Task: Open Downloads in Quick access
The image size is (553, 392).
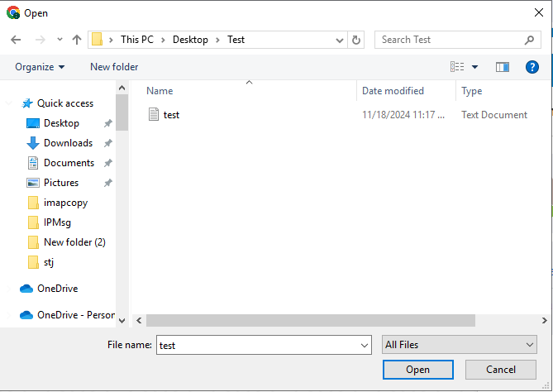Action: (68, 143)
